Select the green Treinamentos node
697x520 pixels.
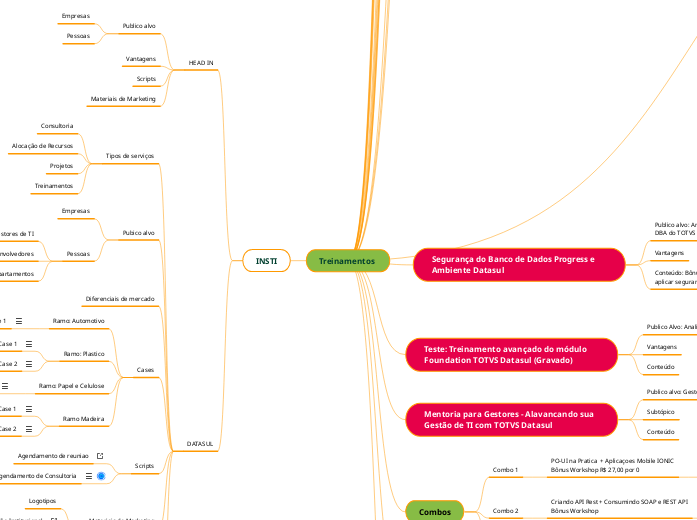347,261
